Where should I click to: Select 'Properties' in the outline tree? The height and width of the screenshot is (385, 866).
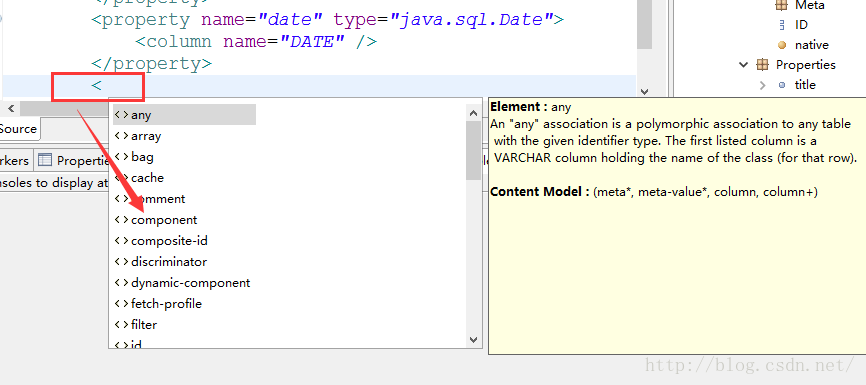tap(806, 65)
